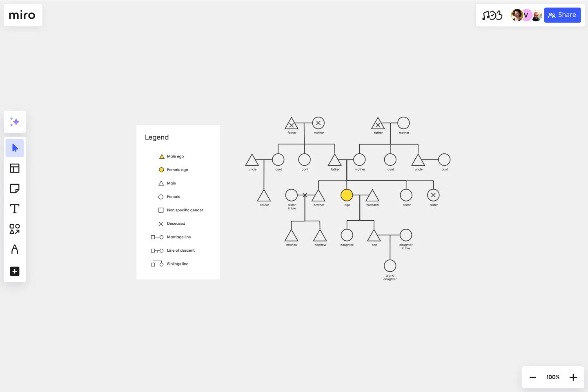
Task: Click the pink V collaborator avatar
Action: click(526, 15)
